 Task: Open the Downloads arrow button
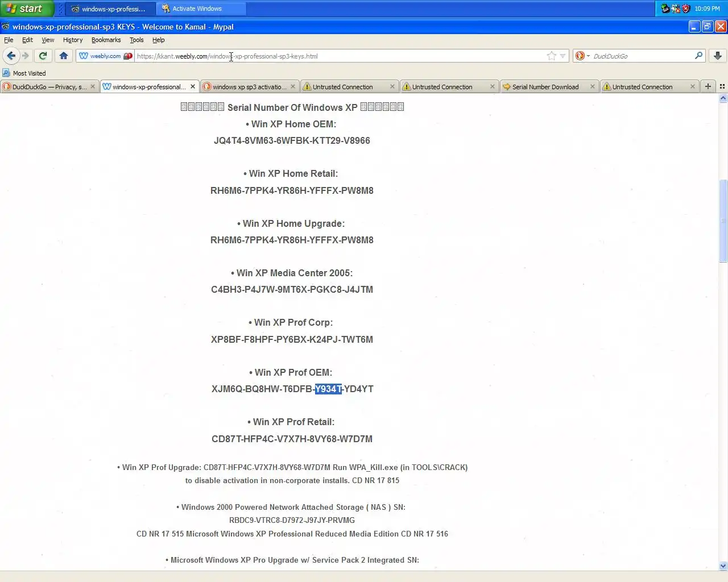pos(718,56)
